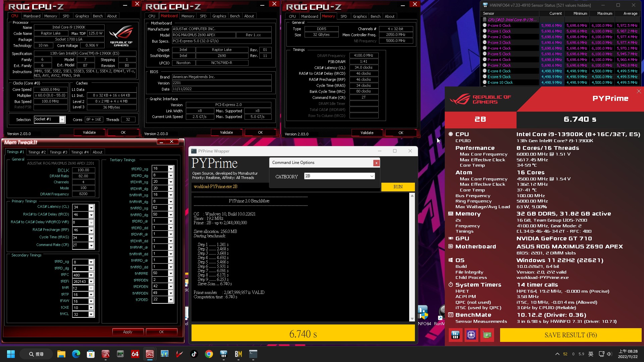The height and width of the screenshot is (362, 644).
Task: Open network status tray icon
Action: pyautogui.click(x=601, y=354)
